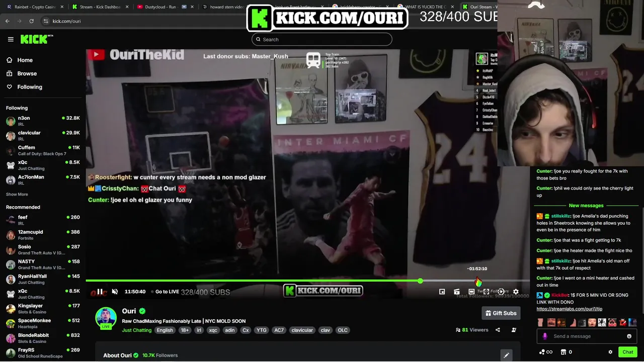Image resolution: width=644 pixels, height=362 pixels.
Task: Expand Following list with Show more
Action: click(17, 194)
